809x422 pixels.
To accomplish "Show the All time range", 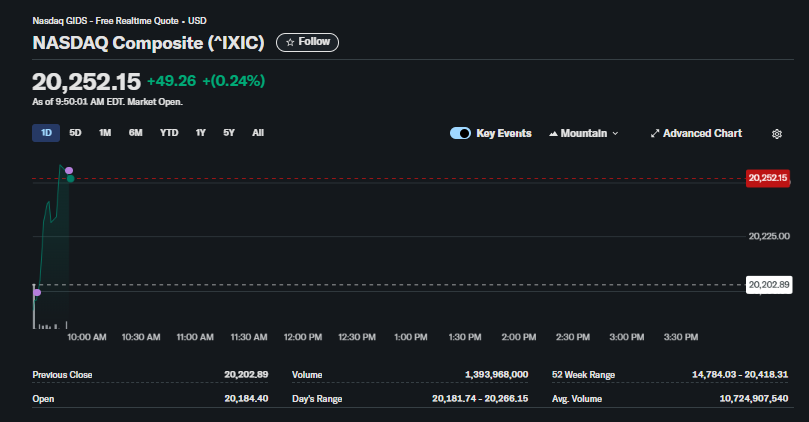I will coord(258,133).
